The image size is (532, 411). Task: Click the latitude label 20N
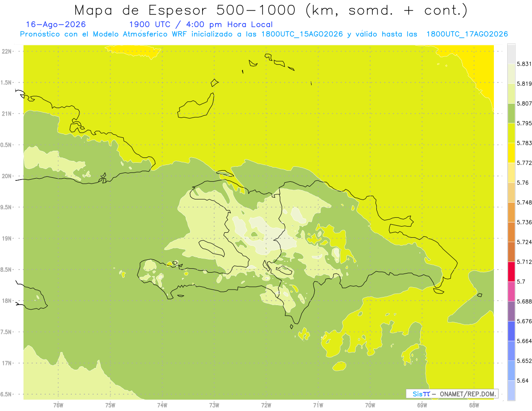[x=7, y=176]
